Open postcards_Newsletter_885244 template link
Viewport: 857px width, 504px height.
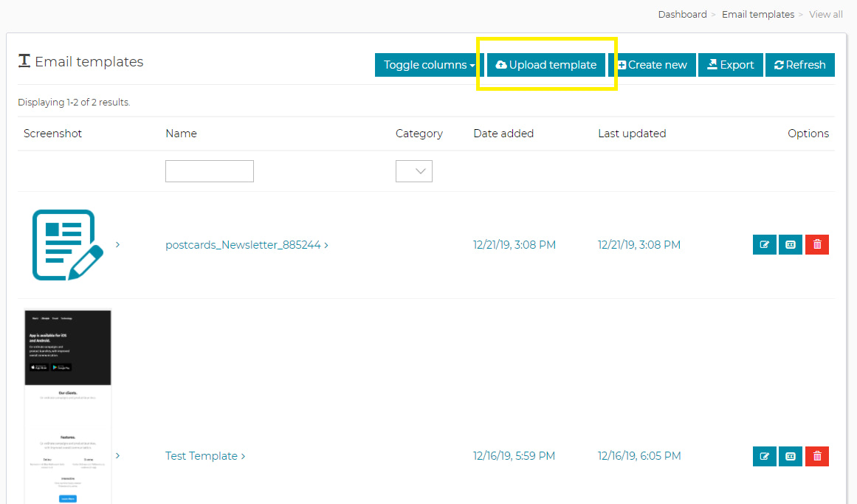[x=247, y=245]
